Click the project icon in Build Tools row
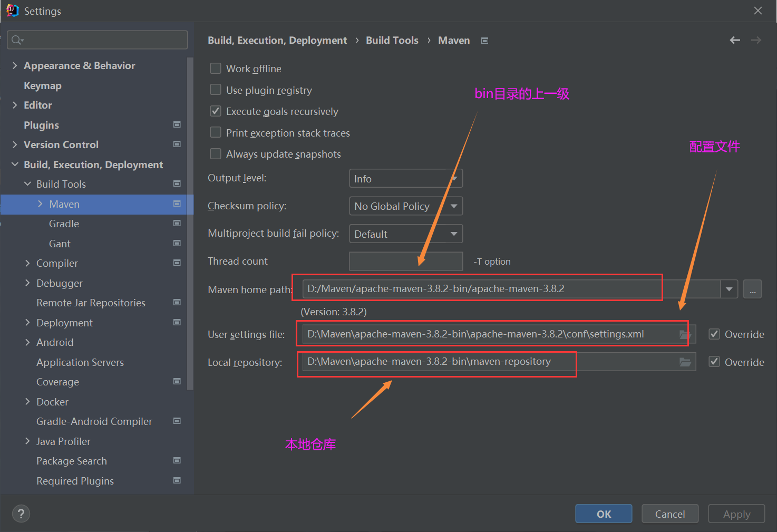This screenshot has width=777, height=532. (177, 183)
